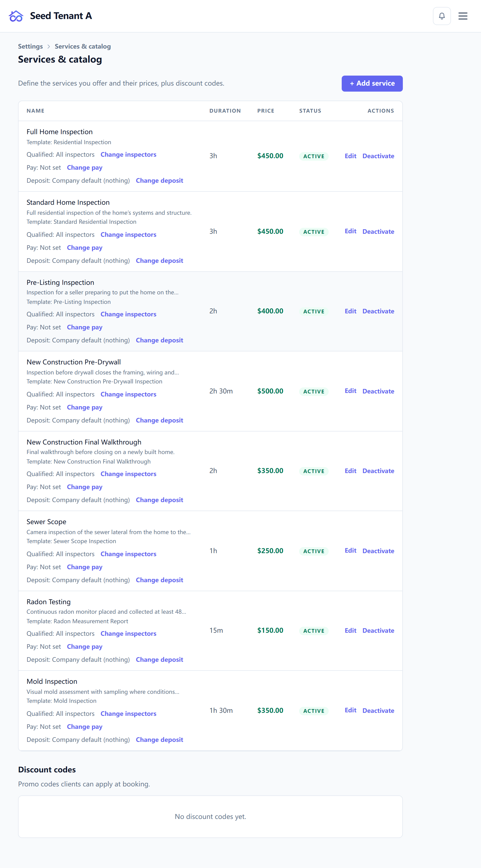Viewport: 481px width, 868px height.
Task: Click the $400.00 price value
Action: coord(270,311)
